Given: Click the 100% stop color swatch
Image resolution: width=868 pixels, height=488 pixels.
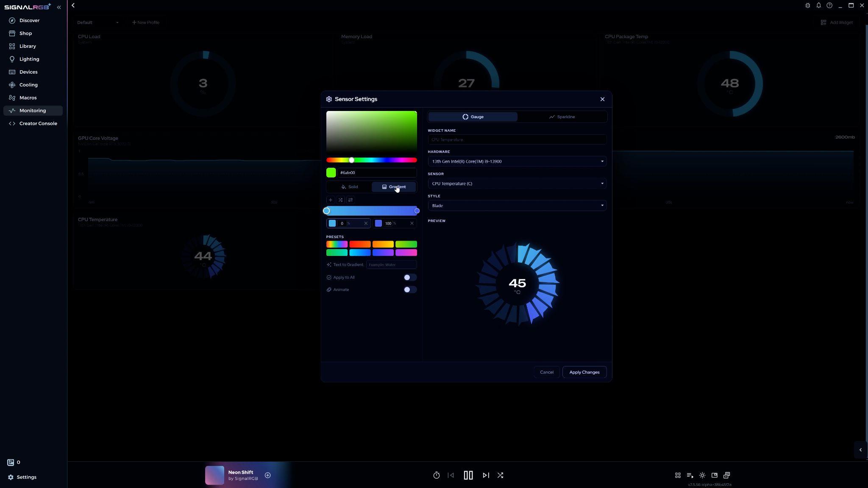Looking at the screenshot, I should click(x=378, y=224).
